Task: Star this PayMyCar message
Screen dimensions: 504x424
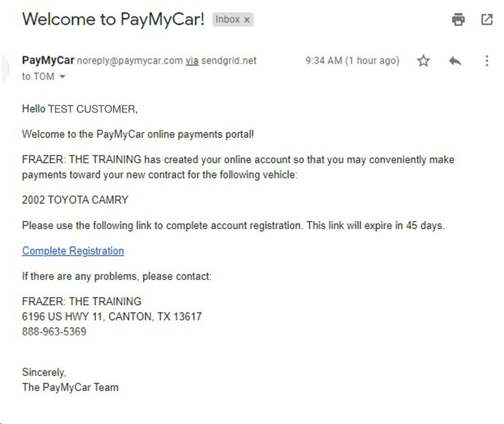Action: [423, 60]
